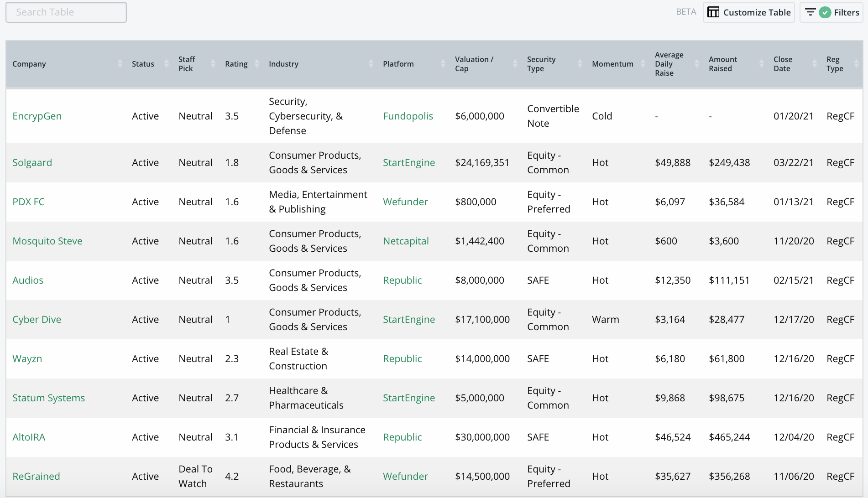Open the Wayzn company link
Image resolution: width=868 pixels, height=498 pixels.
coord(27,359)
